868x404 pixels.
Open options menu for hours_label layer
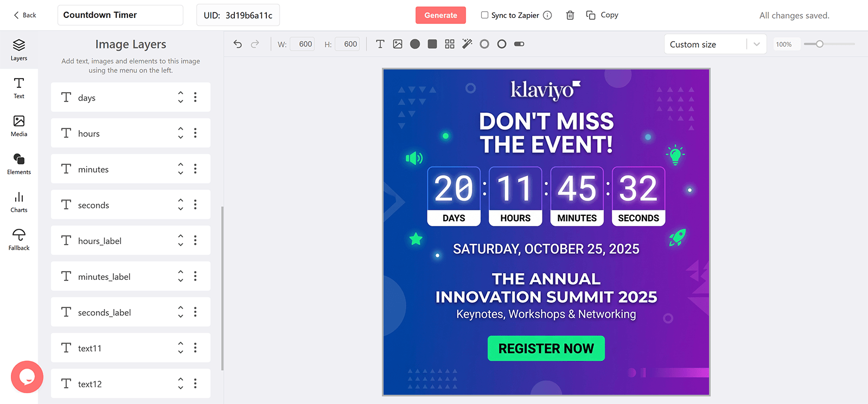(x=195, y=240)
